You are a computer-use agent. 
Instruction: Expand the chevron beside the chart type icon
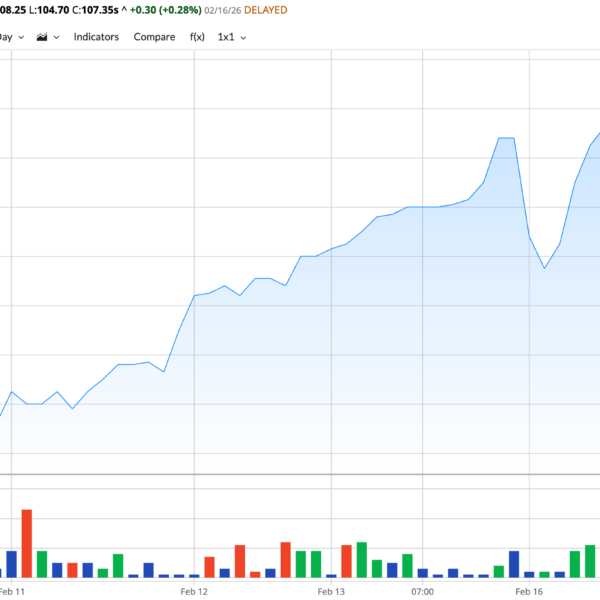coord(57,37)
